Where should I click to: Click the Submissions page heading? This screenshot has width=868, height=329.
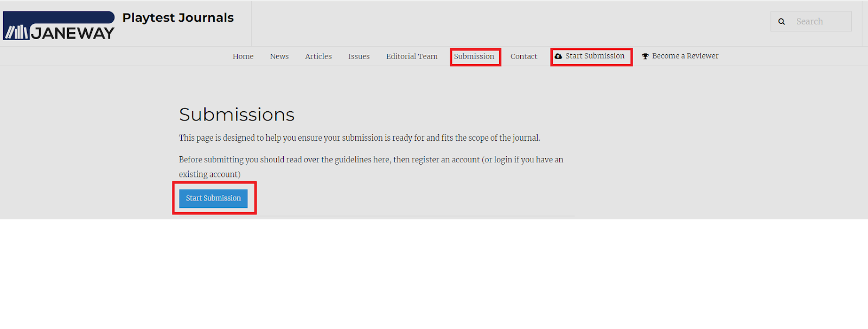click(x=237, y=115)
